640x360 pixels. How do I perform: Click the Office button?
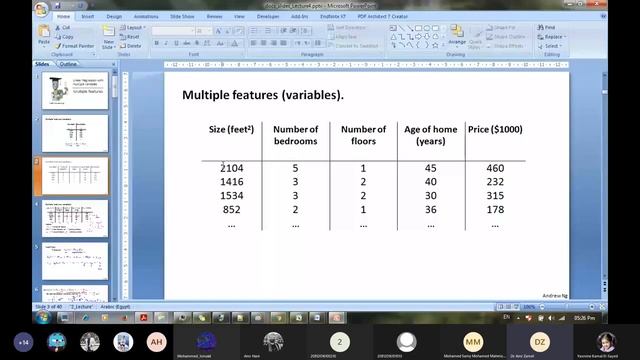click(41, 9)
